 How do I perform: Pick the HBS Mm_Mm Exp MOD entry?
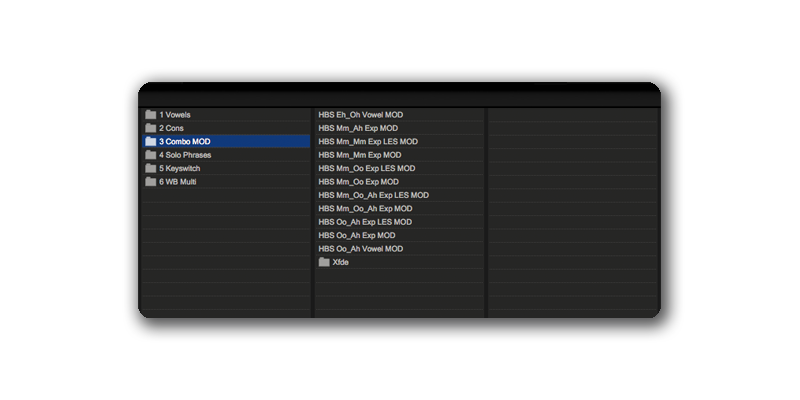359,155
